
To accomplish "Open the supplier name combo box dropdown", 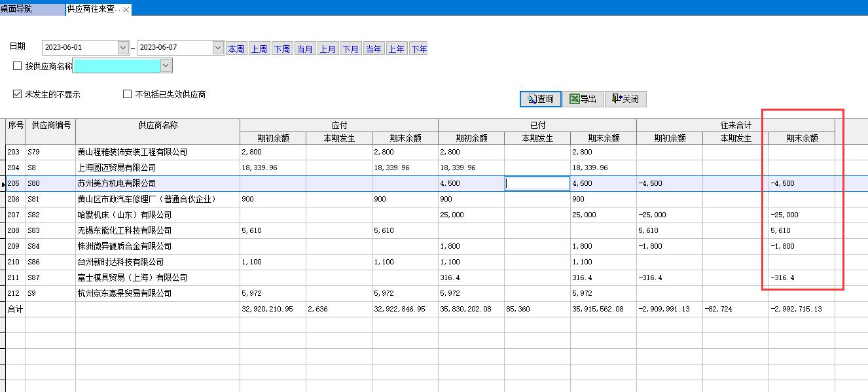I will pos(166,65).
